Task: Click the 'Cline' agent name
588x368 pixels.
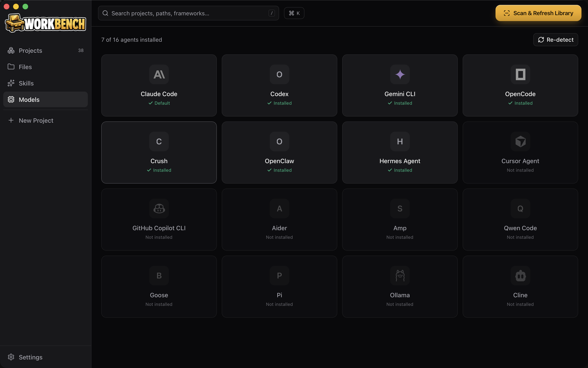Action: pos(520,295)
